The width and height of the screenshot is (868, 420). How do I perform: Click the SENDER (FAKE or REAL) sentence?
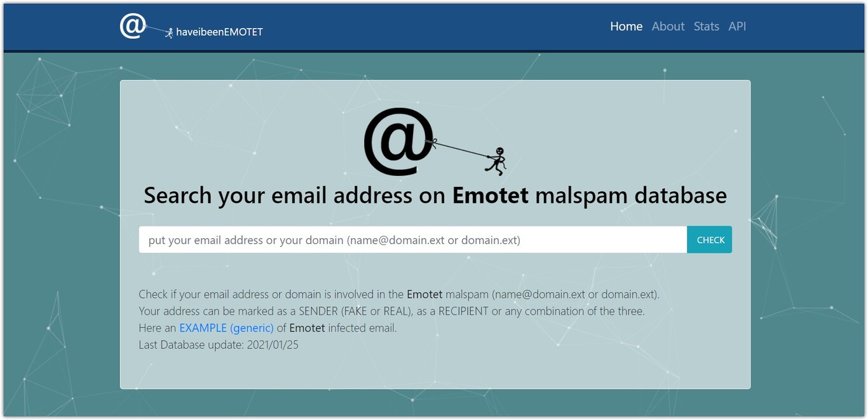click(x=392, y=311)
